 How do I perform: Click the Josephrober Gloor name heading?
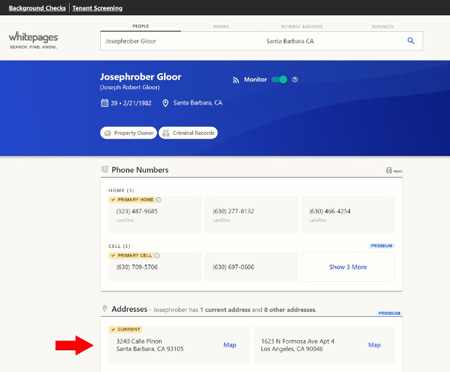click(141, 77)
